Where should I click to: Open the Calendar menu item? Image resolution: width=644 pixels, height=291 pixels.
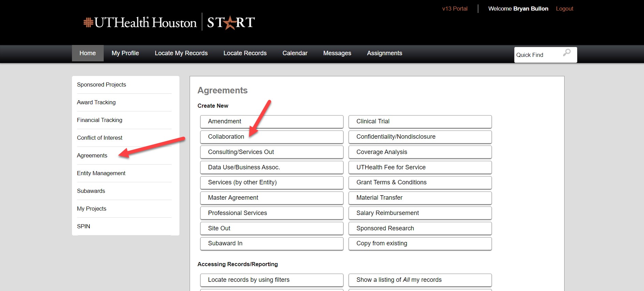295,53
